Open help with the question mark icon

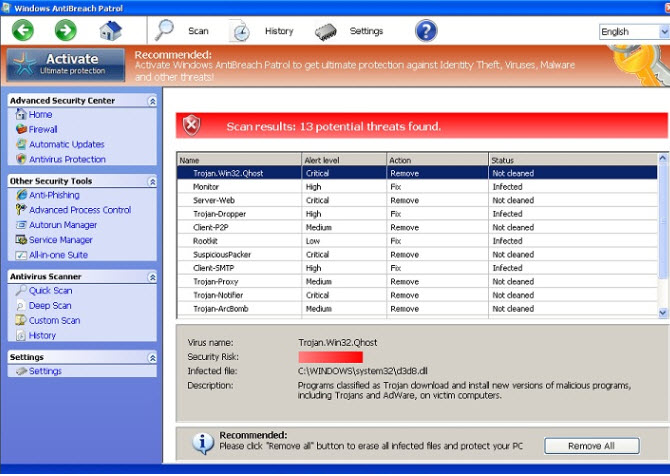point(426,31)
